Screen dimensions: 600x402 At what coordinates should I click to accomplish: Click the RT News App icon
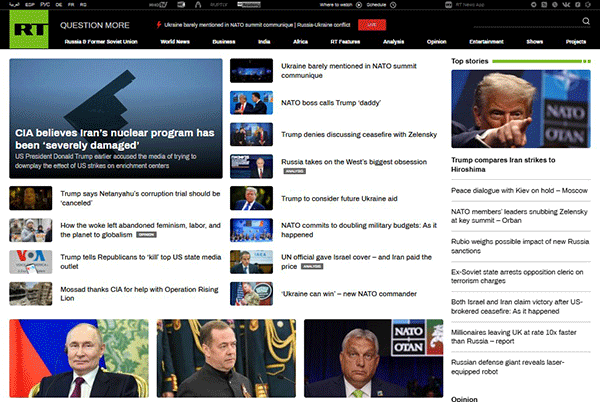[449, 5]
